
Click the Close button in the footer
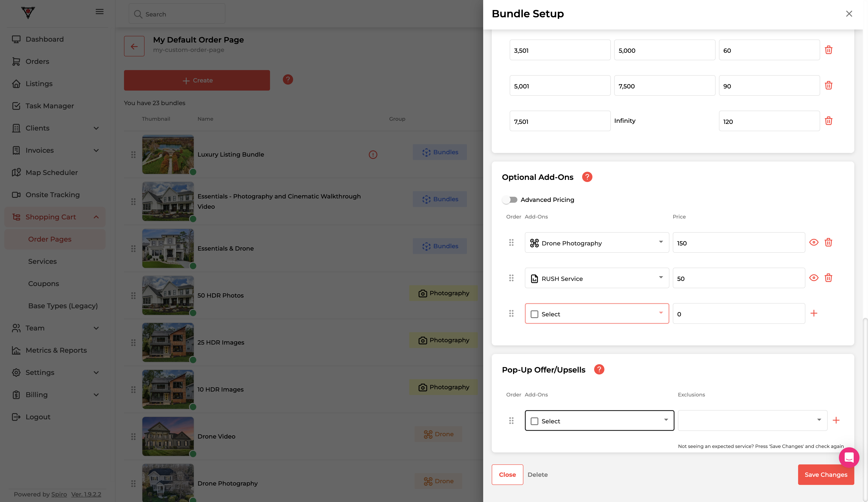pos(507,474)
